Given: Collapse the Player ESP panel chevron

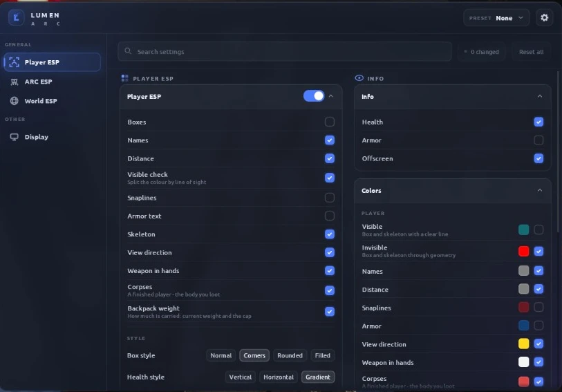Looking at the screenshot, I should [x=331, y=96].
